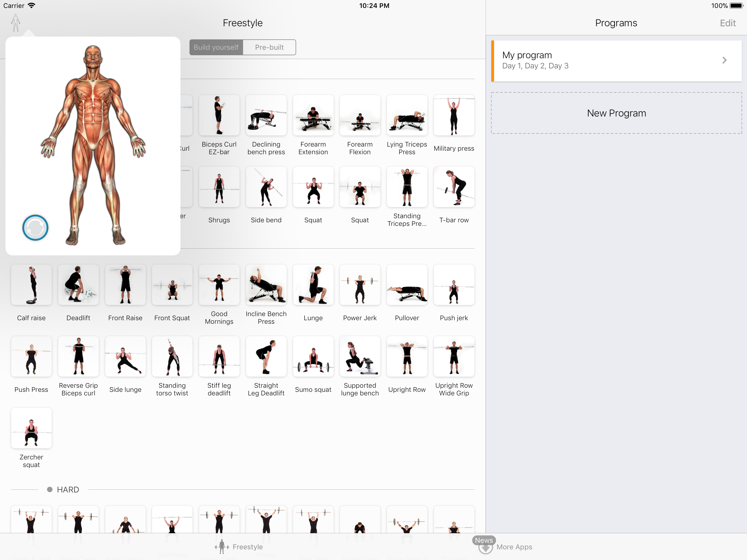The image size is (747, 560).
Task: Select the Deadlift exercise icon
Action: 78,285
